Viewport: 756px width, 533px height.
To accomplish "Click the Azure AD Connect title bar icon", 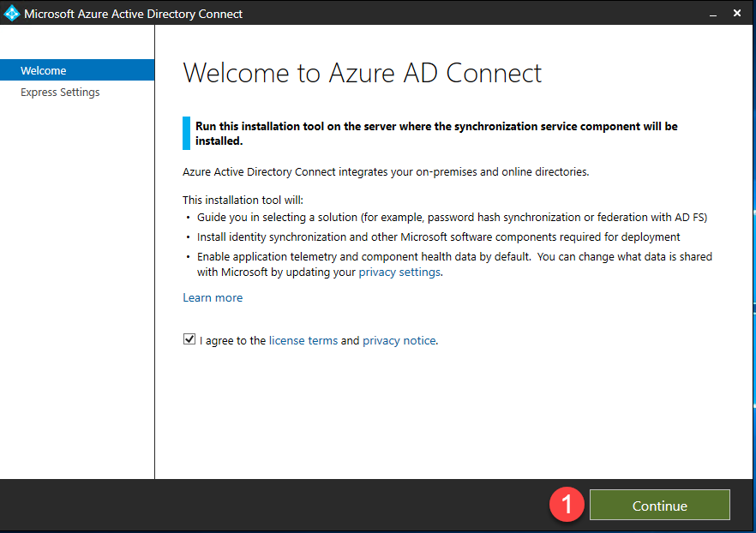I will [x=12, y=13].
